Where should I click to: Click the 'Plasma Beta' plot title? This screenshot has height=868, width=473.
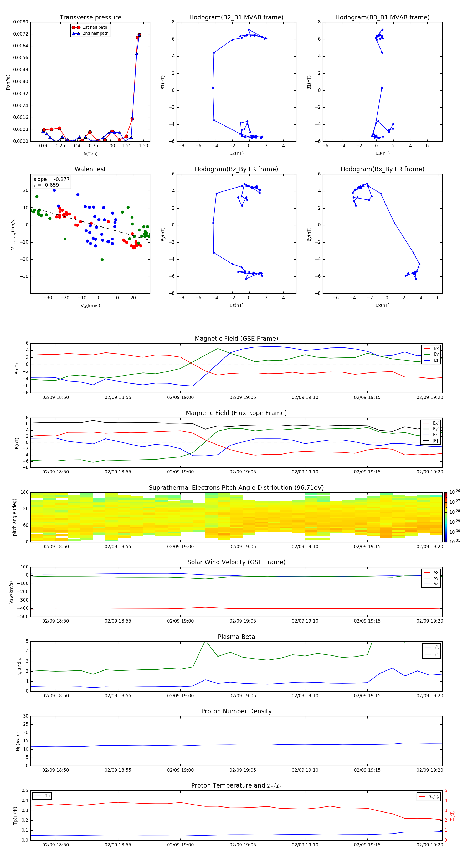pyautogui.click(x=236, y=637)
